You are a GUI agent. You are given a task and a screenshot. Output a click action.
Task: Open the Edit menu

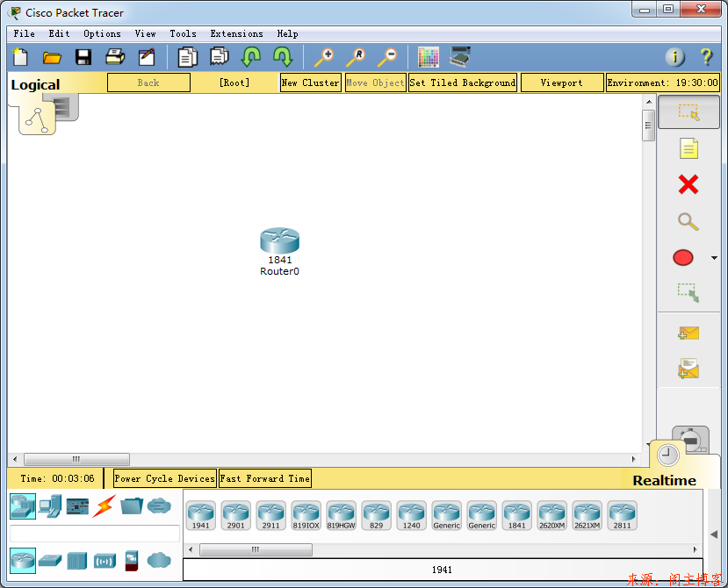[x=60, y=34]
